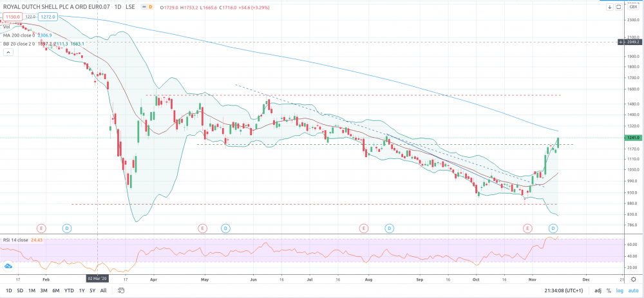Set the range to All
Screen dimensions: 644x298
[103, 291]
